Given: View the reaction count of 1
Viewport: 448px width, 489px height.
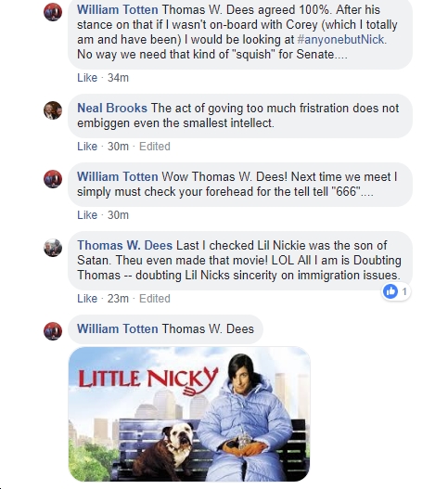Looking at the screenshot, I should [x=404, y=291].
